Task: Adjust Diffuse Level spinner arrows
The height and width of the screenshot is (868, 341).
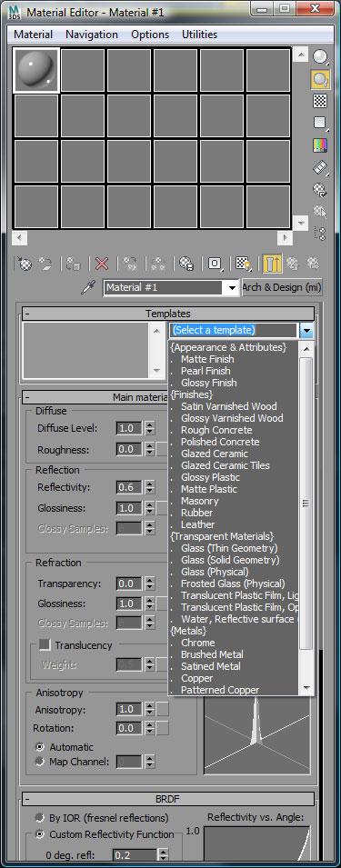Action: [x=149, y=428]
